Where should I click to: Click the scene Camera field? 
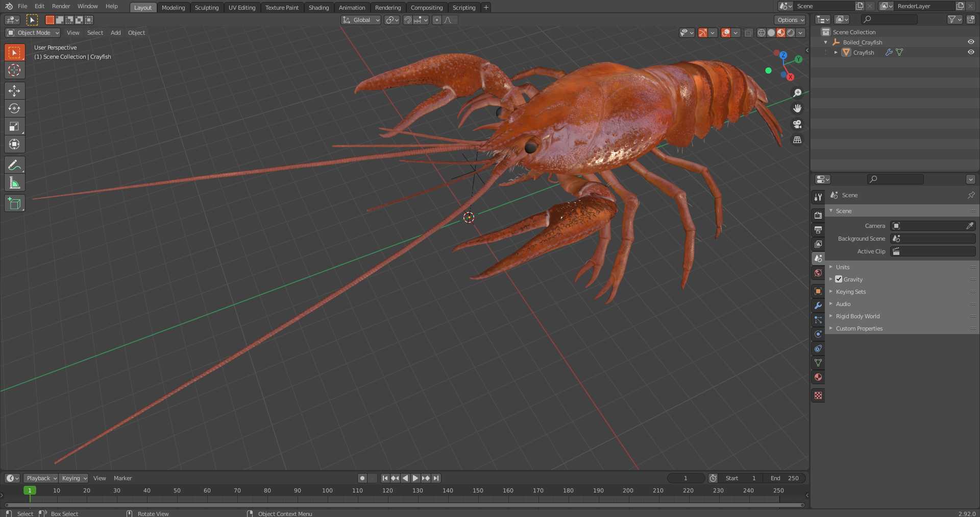tap(933, 226)
